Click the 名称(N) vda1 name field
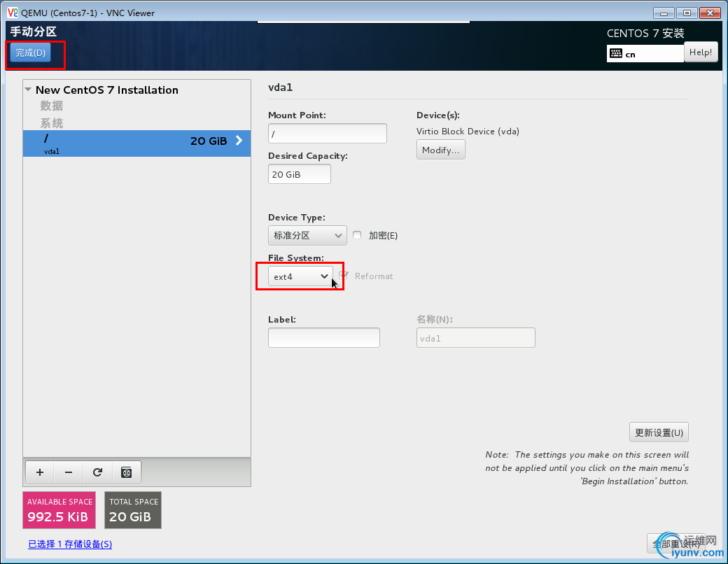728x564 pixels. pyautogui.click(x=476, y=337)
